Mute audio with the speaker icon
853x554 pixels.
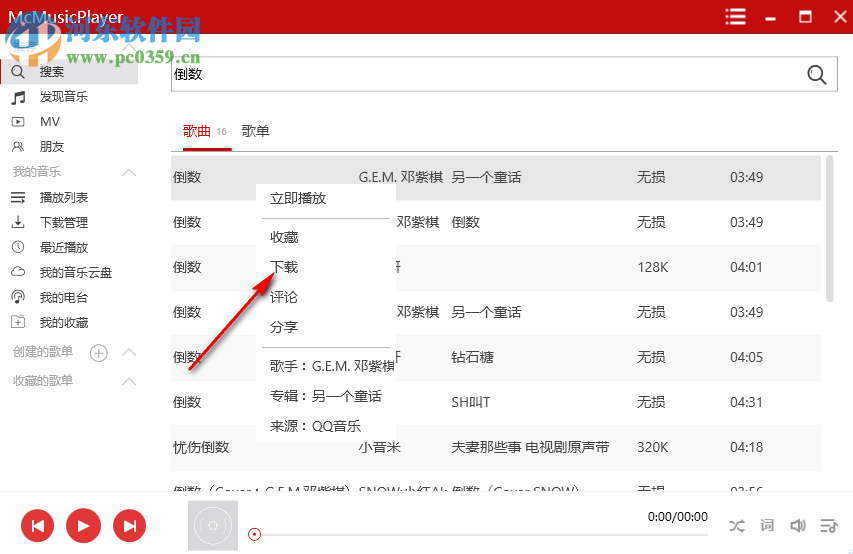pos(798,526)
